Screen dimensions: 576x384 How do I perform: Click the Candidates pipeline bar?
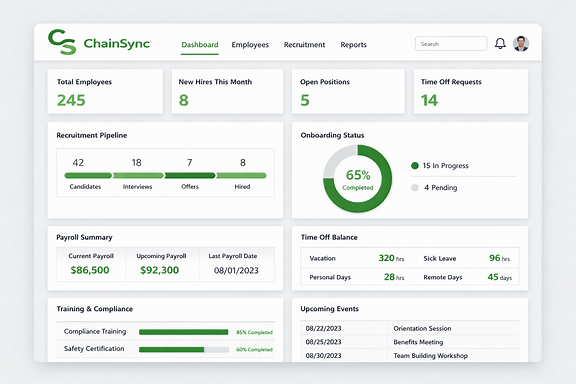[88, 176]
